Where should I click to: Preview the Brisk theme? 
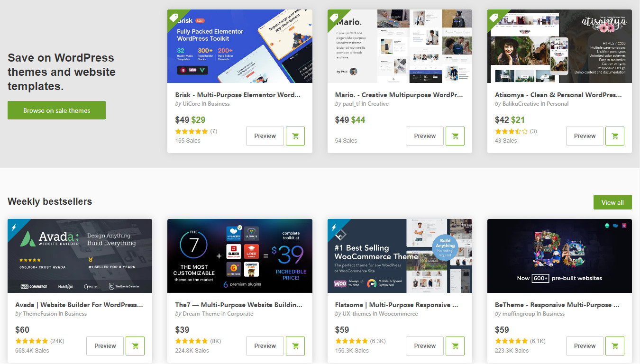[x=265, y=136]
